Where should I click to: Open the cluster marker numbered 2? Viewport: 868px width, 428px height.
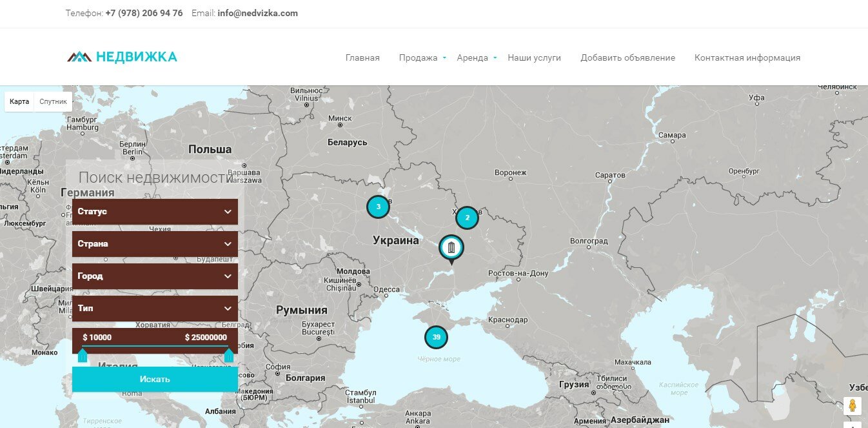(x=468, y=218)
